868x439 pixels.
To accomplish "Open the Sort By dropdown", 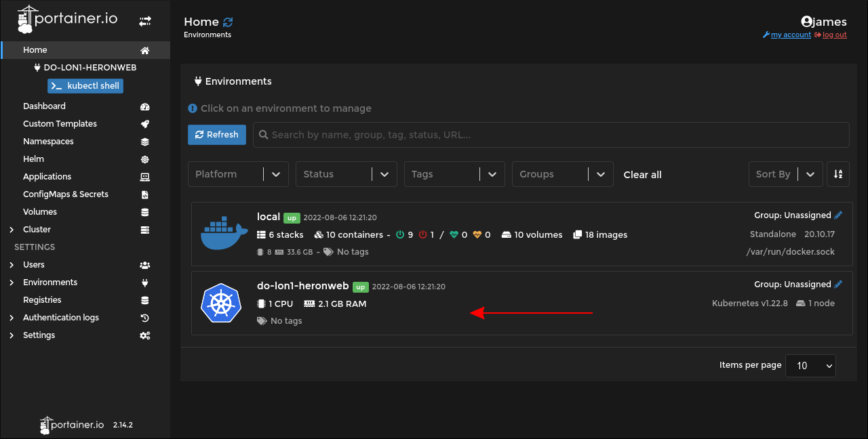I will [x=785, y=174].
